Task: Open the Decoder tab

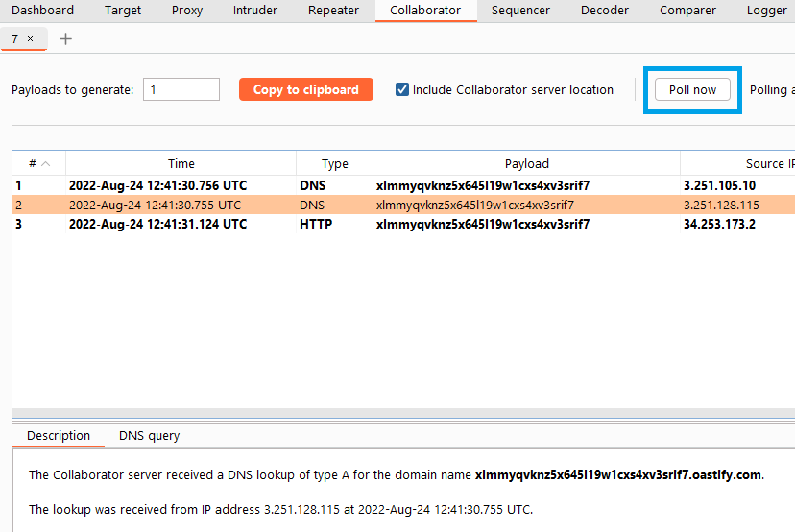Action: tap(605, 11)
